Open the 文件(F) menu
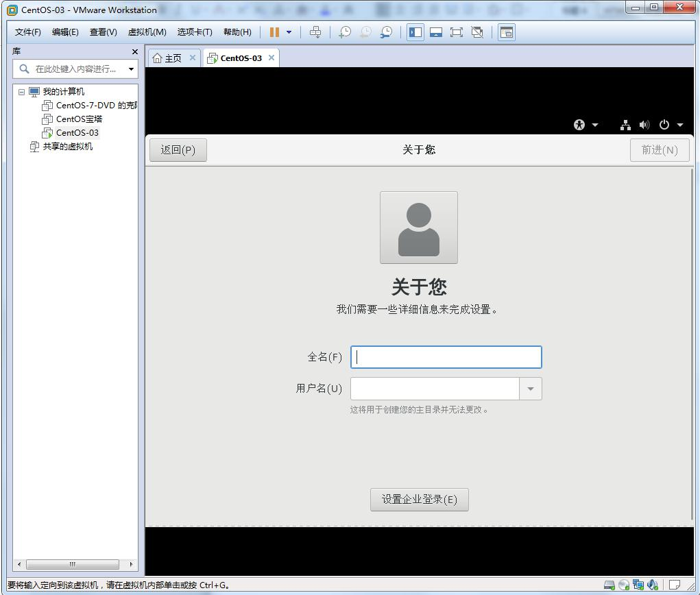This screenshot has width=700, height=595. pyautogui.click(x=27, y=32)
